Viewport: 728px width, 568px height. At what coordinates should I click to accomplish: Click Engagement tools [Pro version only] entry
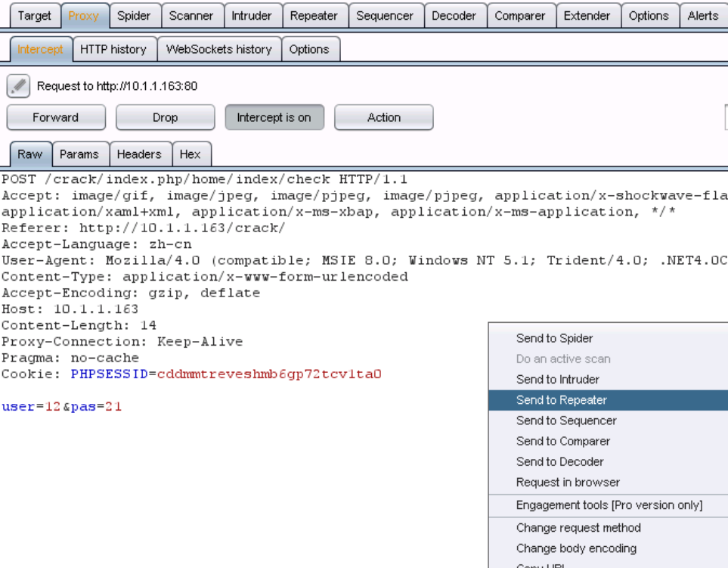click(x=609, y=505)
